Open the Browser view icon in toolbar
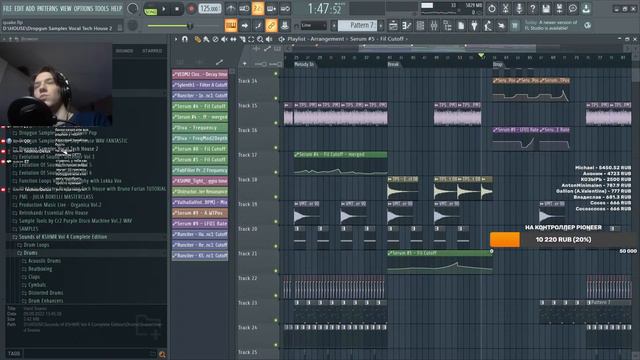The height and width of the screenshot is (360, 640). (x=447, y=26)
